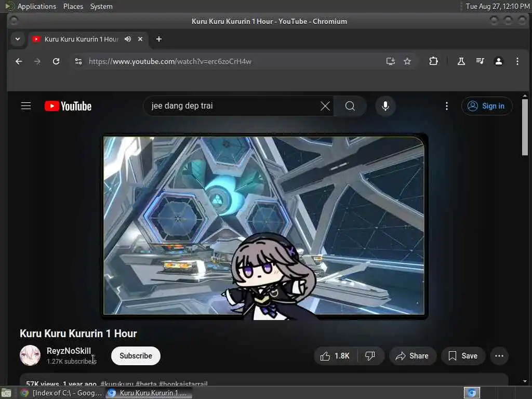Open workspace switcher in bottom panel

pos(472,393)
